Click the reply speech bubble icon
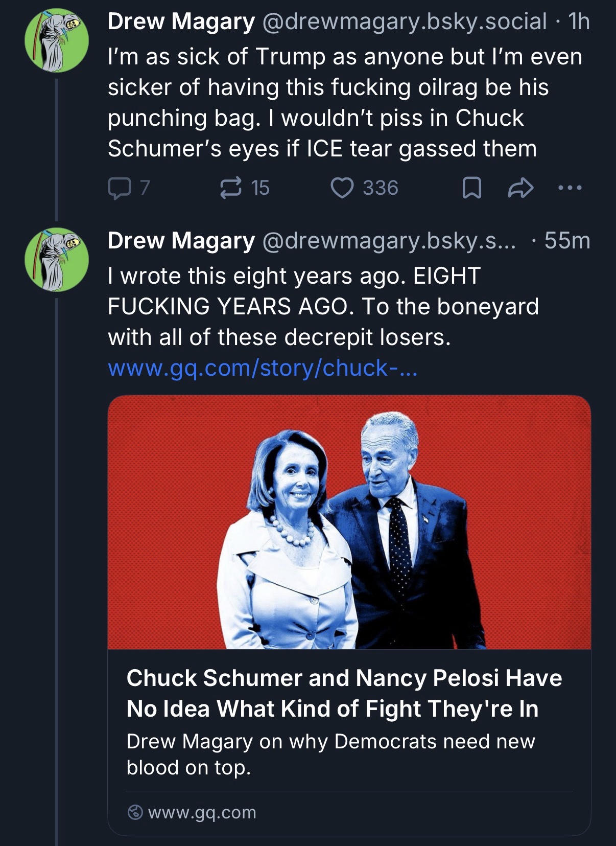The height and width of the screenshot is (846, 616). 119,188
